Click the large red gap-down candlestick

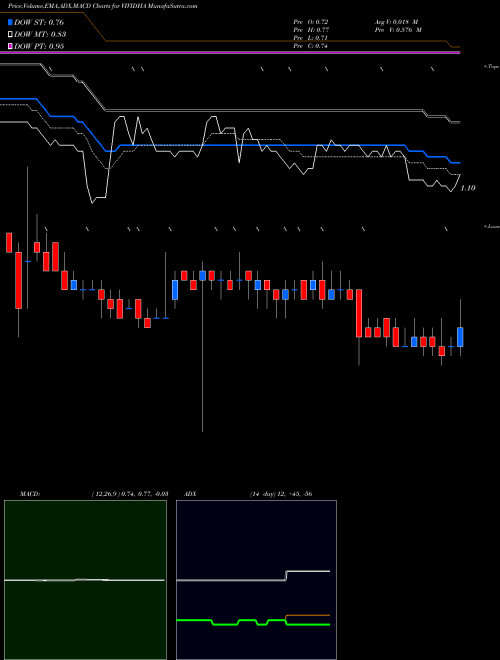point(359,313)
